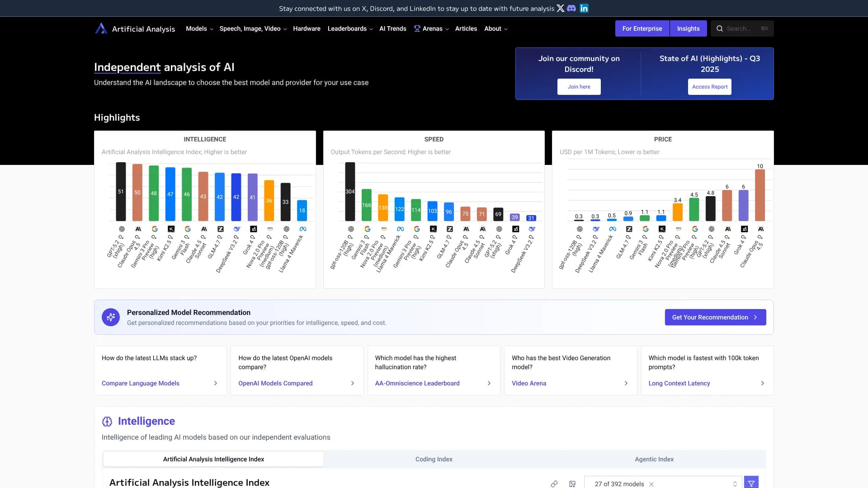Image resolution: width=868 pixels, height=488 pixels.
Task: Expand the Arenas menu with trophy icon
Action: (x=431, y=28)
